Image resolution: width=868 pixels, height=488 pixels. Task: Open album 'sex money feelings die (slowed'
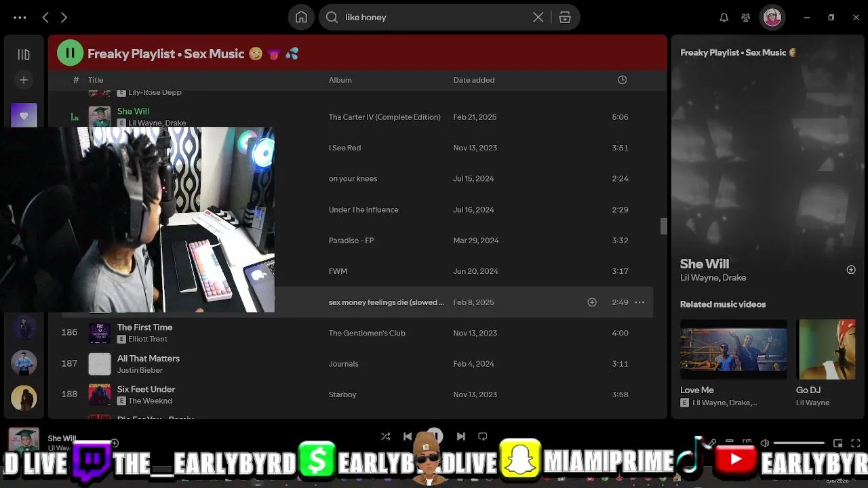pyautogui.click(x=387, y=302)
